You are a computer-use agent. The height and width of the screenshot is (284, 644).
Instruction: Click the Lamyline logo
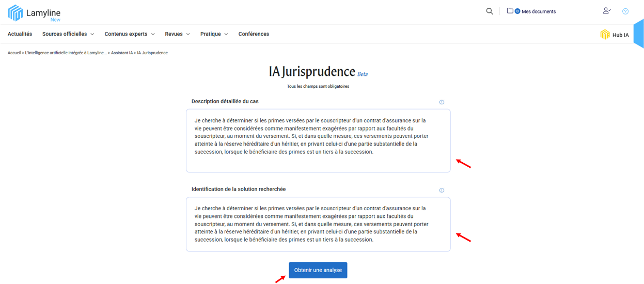pos(34,13)
